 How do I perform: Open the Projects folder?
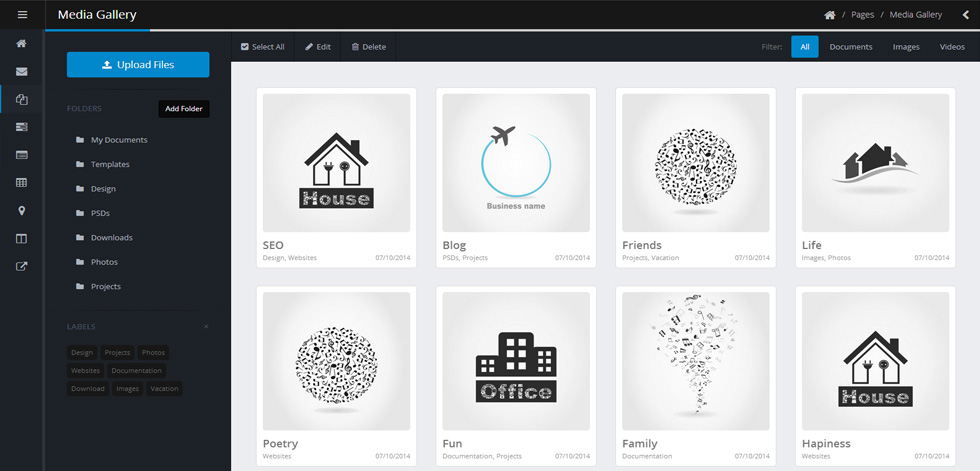[x=99, y=286]
